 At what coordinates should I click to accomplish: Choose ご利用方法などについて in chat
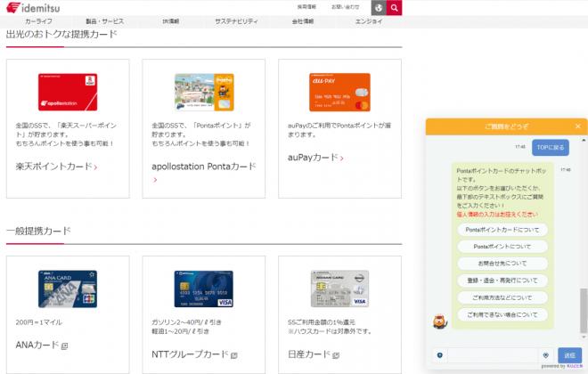502,297
